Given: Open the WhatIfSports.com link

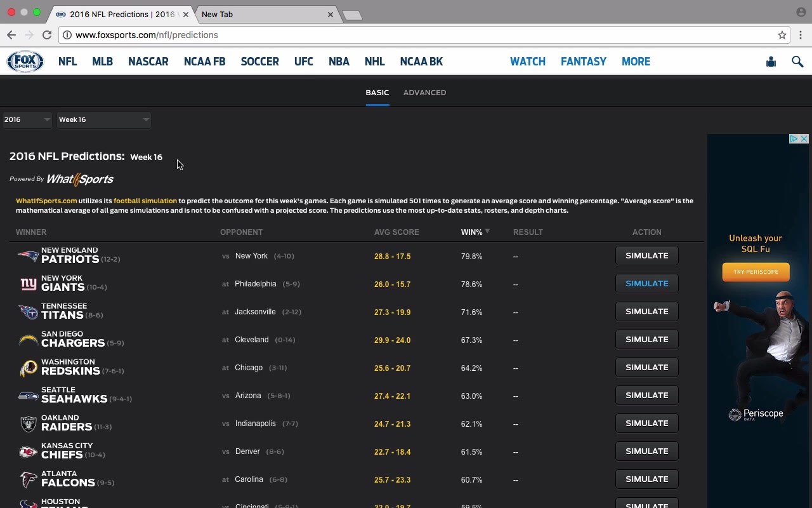Looking at the screenshot, I should (x=46, y=201).
